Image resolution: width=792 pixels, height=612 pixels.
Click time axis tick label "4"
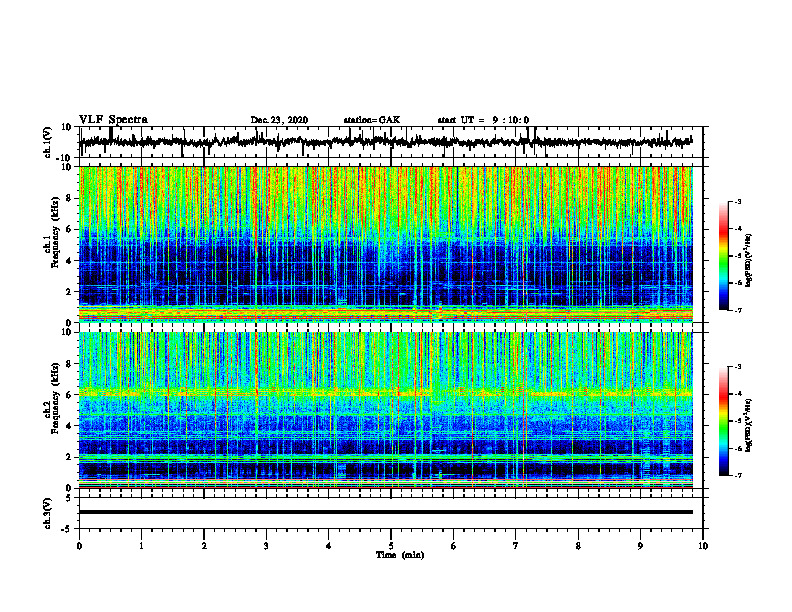point(328,546)
